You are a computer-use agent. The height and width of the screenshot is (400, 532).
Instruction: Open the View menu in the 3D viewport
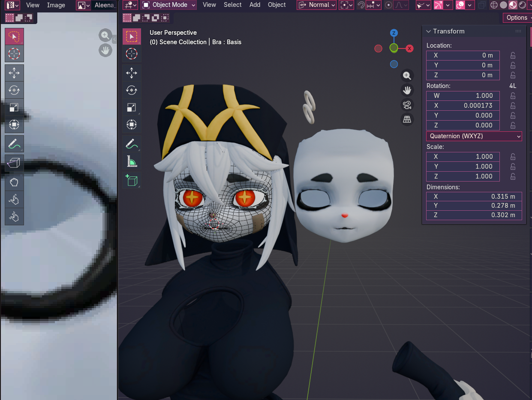tap(209, 5)
